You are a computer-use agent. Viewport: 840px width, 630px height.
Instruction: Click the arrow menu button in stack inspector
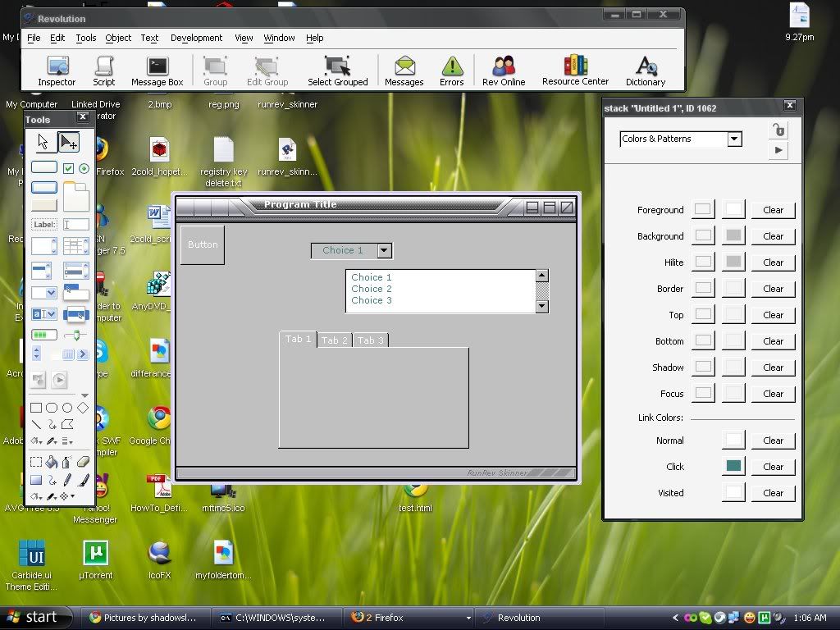tap(778, 150)
